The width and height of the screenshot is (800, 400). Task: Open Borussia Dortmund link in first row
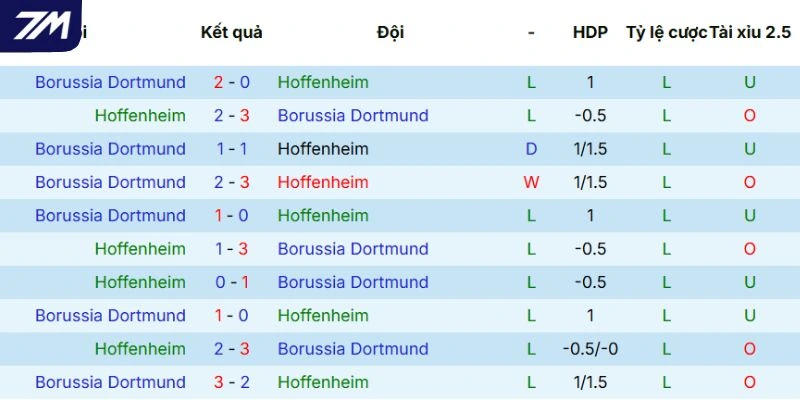click(110, 82)
